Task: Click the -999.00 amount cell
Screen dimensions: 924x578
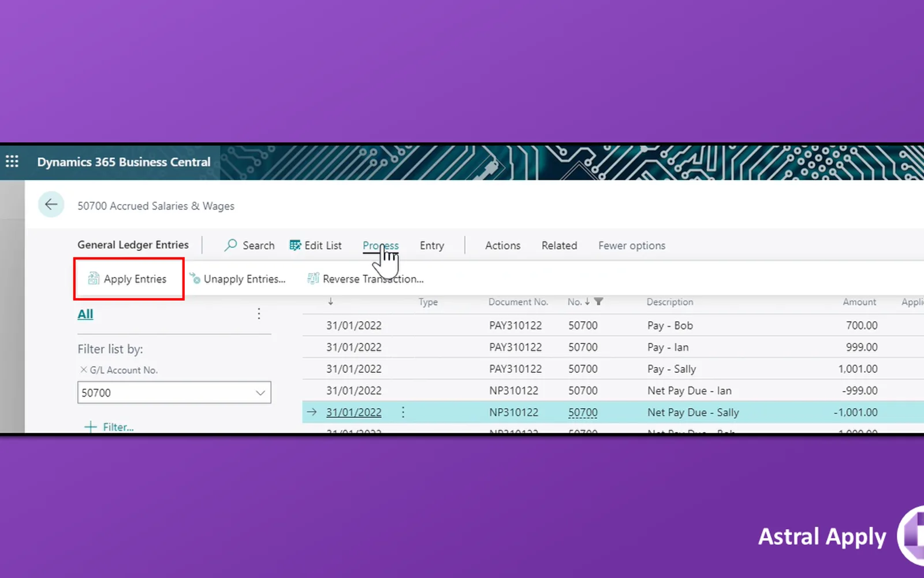Action: (860, 391)
